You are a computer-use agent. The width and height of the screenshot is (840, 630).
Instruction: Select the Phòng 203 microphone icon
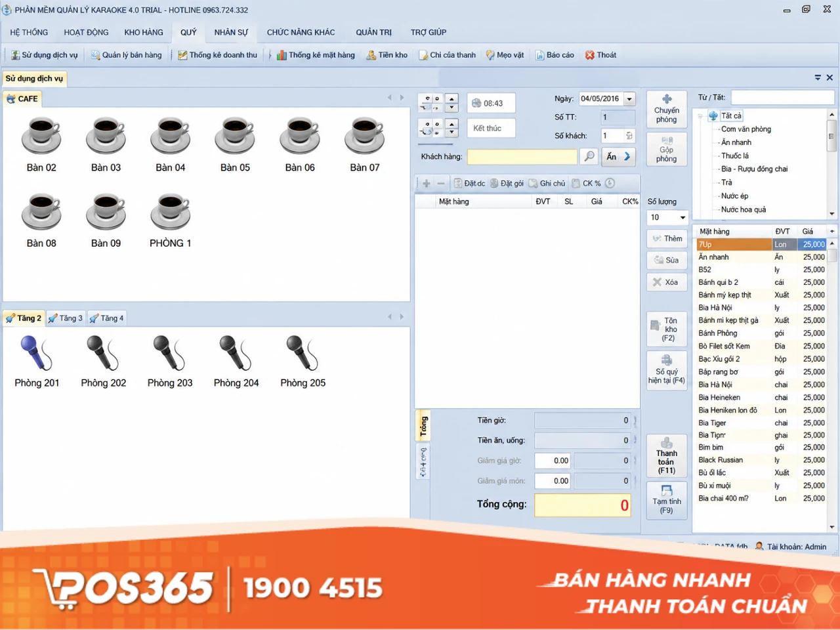pyautogui.click(x=170, y=353)
